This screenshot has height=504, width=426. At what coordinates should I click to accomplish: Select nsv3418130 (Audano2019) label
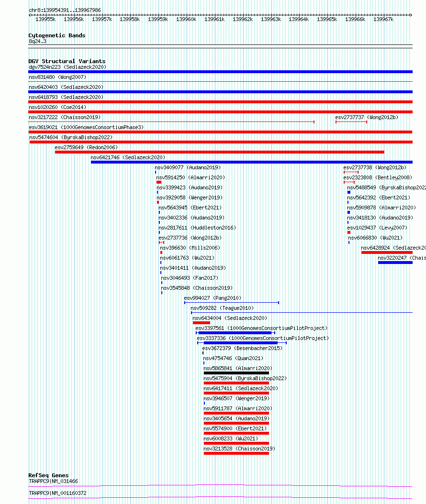pyautogui.click(x=380, y=218)
